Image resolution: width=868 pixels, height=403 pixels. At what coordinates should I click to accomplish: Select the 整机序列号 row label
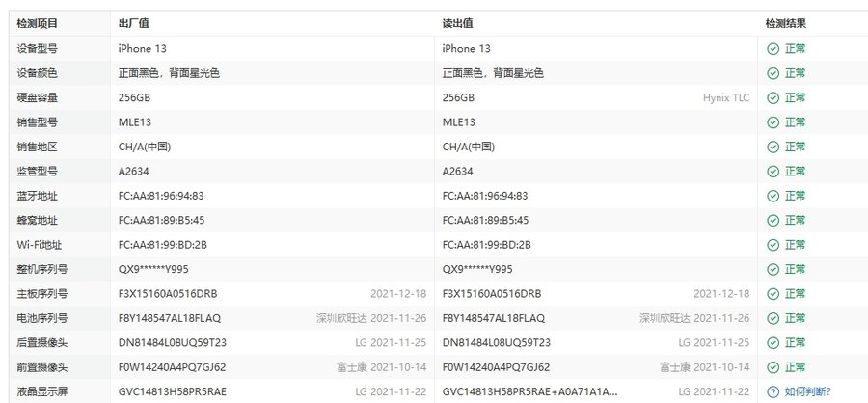pyautogui.click(x=42, y=269)
